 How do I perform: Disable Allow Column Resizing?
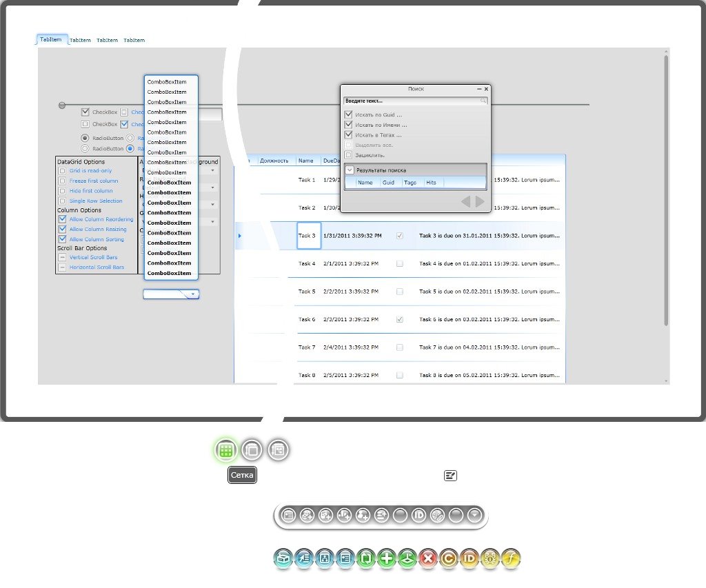click(62, 229)
